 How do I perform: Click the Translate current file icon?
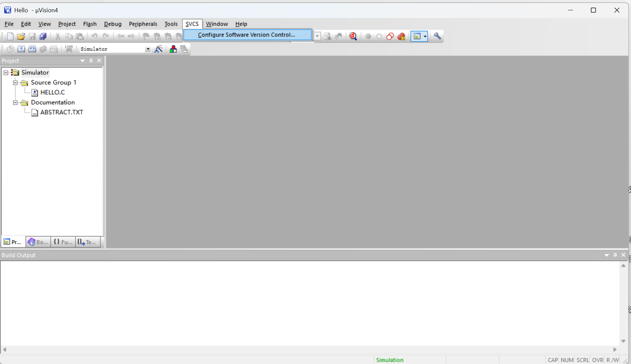10,49
